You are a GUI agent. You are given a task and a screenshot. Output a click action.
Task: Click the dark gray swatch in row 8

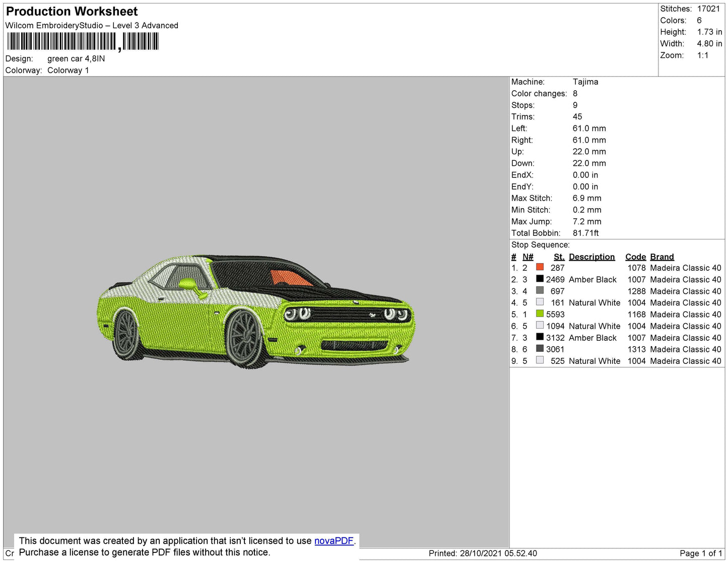540,348
